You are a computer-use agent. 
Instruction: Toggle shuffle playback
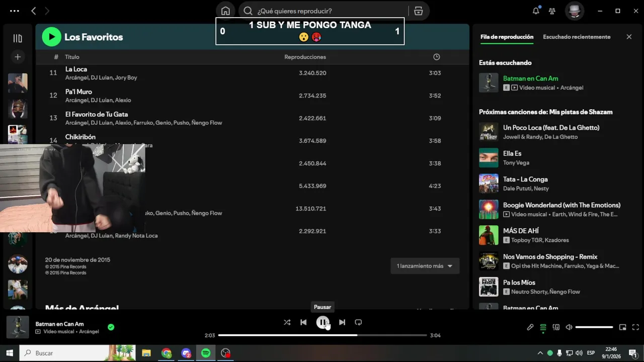click(287, 322)
